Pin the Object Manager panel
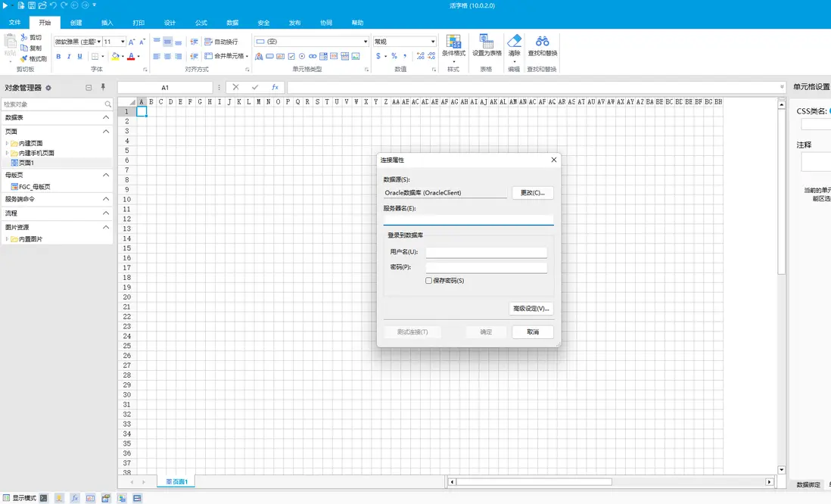The height and width of the screenshot is (504, 831). tap(103, 87)
